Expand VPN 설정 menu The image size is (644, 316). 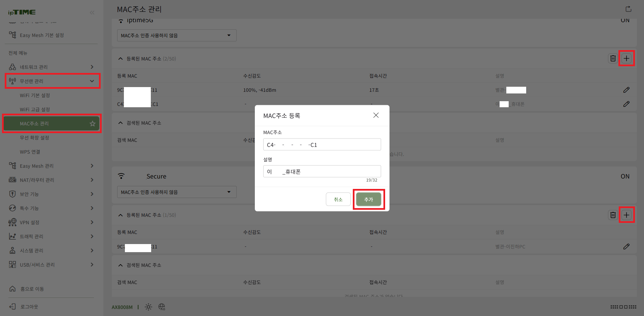coord(51,222)
